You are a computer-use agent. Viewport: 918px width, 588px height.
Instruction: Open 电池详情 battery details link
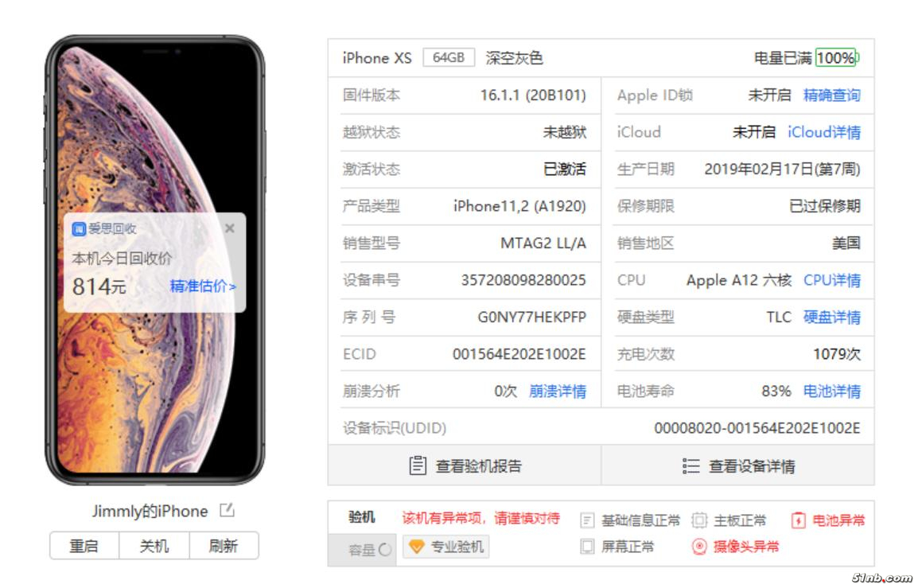831,391
